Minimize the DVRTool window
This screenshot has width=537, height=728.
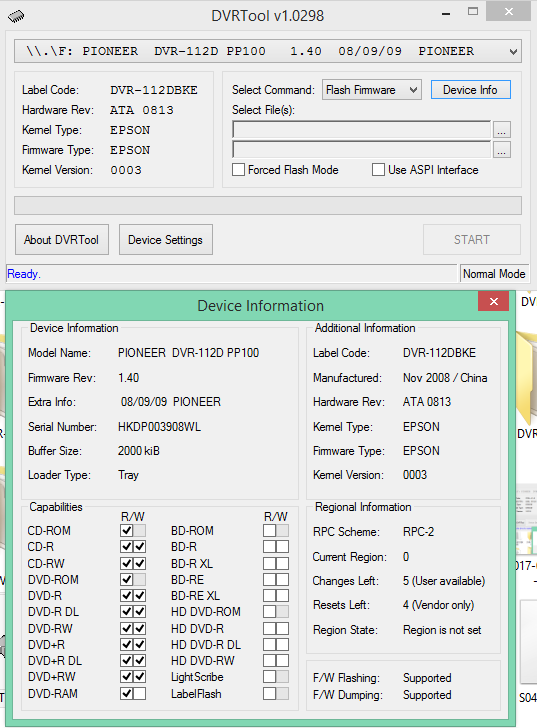[446, 14]
